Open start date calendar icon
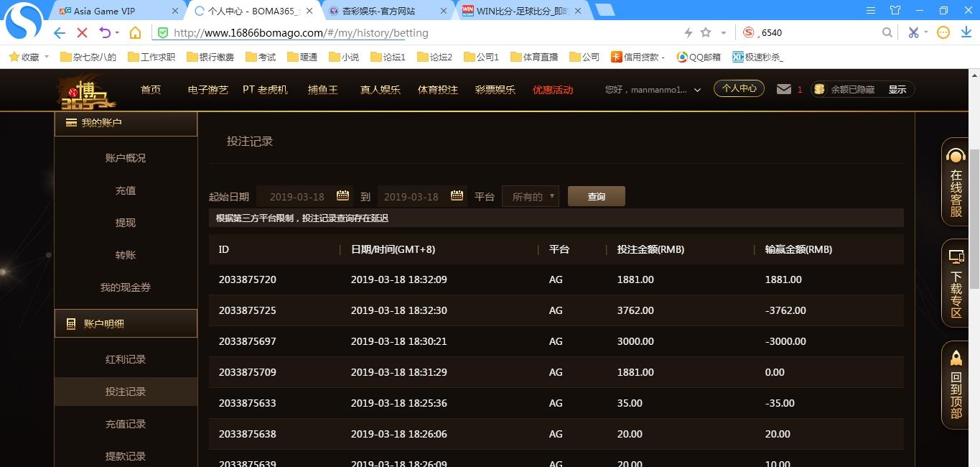The image size is (980, 467). pos(342,195)
